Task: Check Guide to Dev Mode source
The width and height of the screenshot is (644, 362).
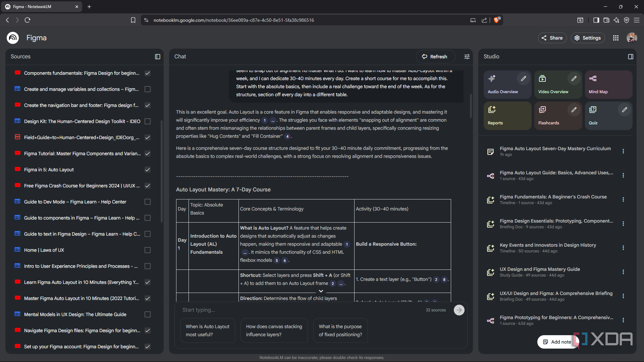Action: click(x=148, y=202)
